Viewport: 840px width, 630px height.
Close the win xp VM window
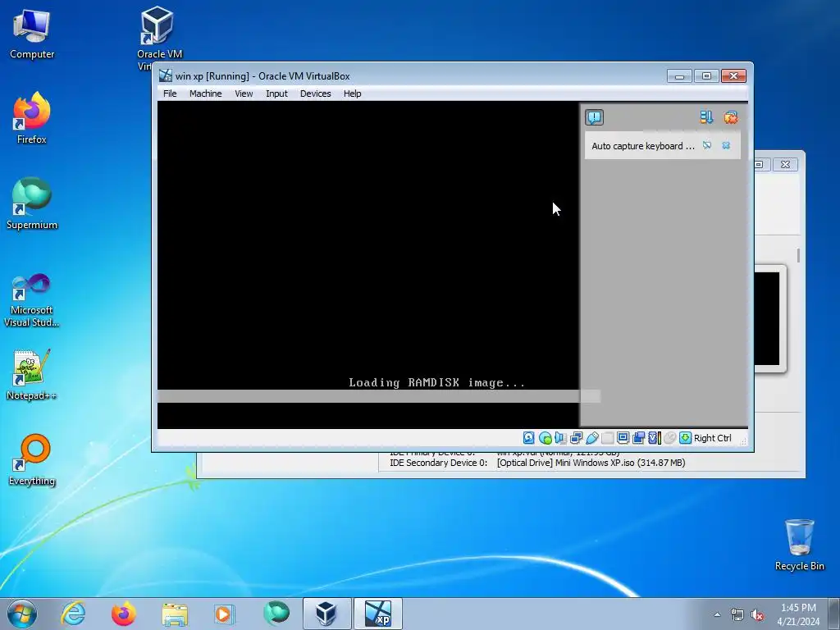(733, 76)
